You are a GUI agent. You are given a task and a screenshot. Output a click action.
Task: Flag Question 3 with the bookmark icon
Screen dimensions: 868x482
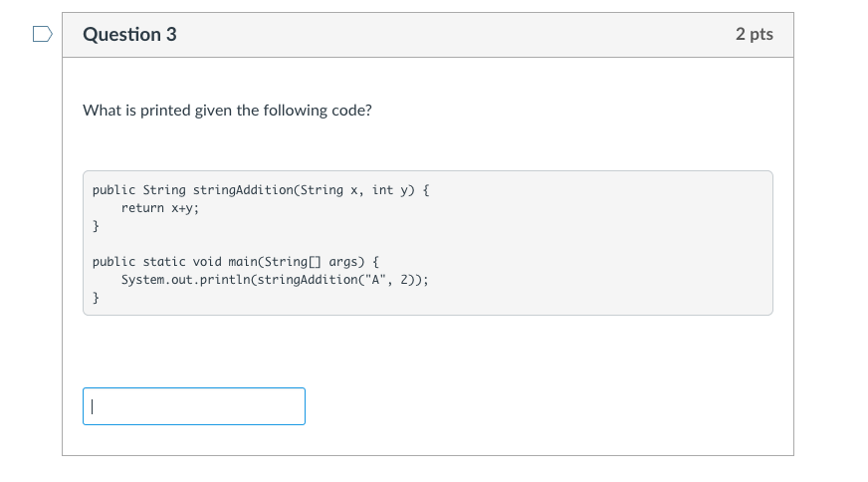[42, 35]
